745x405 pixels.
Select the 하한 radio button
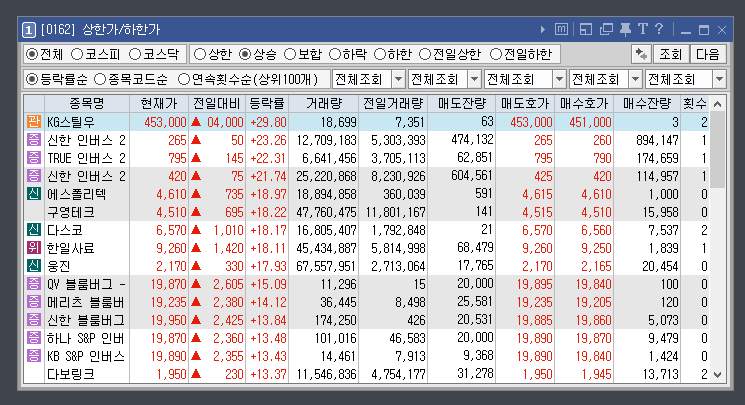click(x=380, y=54)
